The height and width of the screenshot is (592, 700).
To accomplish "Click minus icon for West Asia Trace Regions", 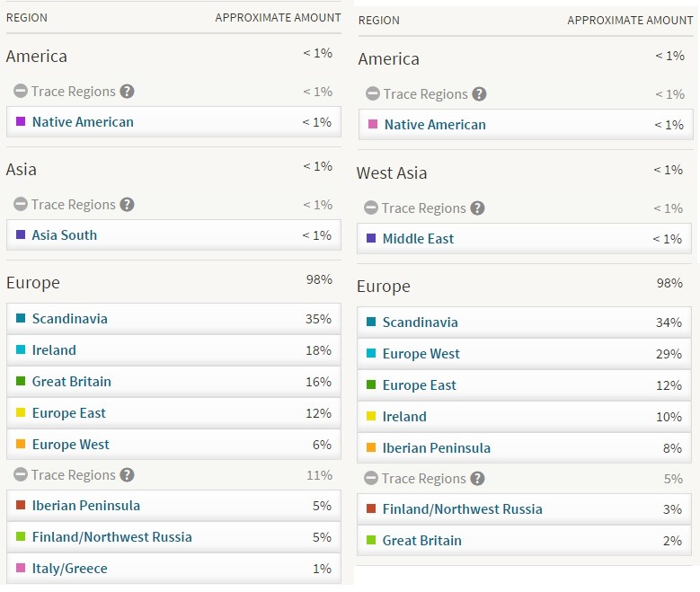I will pos(370,208).
